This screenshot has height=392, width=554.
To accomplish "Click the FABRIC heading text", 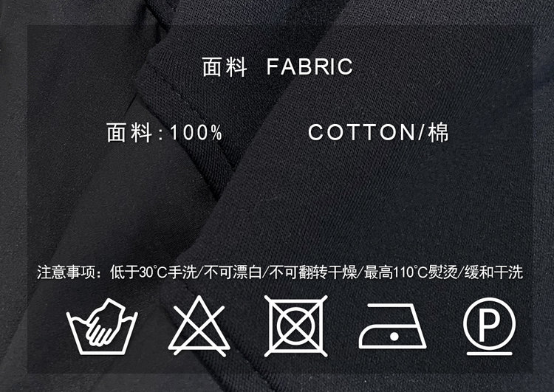I will pyautogui.click(x=310, y=66).
